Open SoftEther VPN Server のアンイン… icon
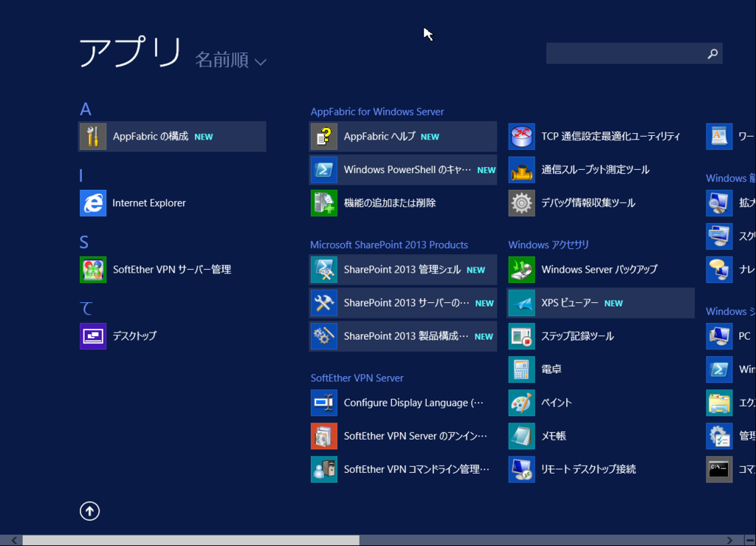756x546 pixels. (324, 436)
